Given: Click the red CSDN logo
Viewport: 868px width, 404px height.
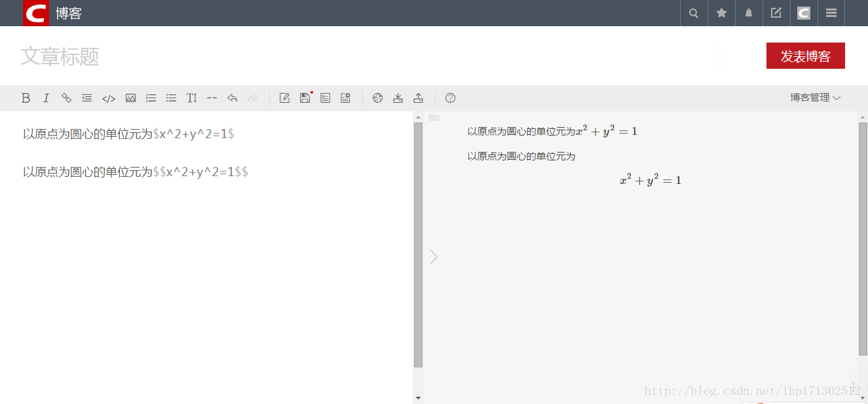Looking at the screenshot, I should pyautogui.click(x=36, y=13).
